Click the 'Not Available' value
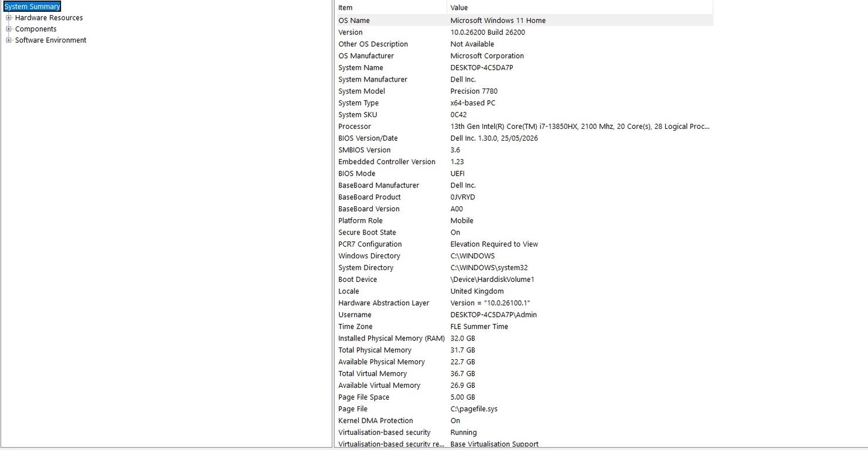This screenshot has width=868, height=450. [x=472, y=44]
